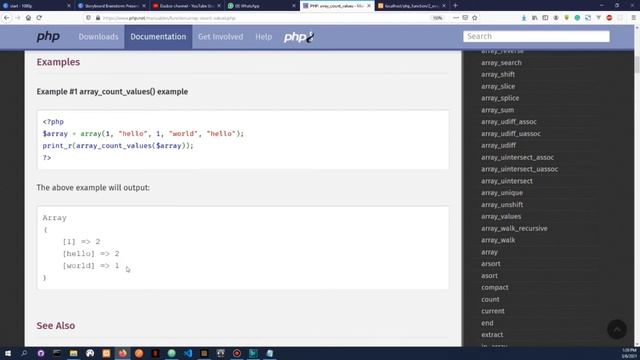The height and width of the screenshot is (360, 640).
Task: Open the downloads arrow in toolbar
Action: (524, 18)
